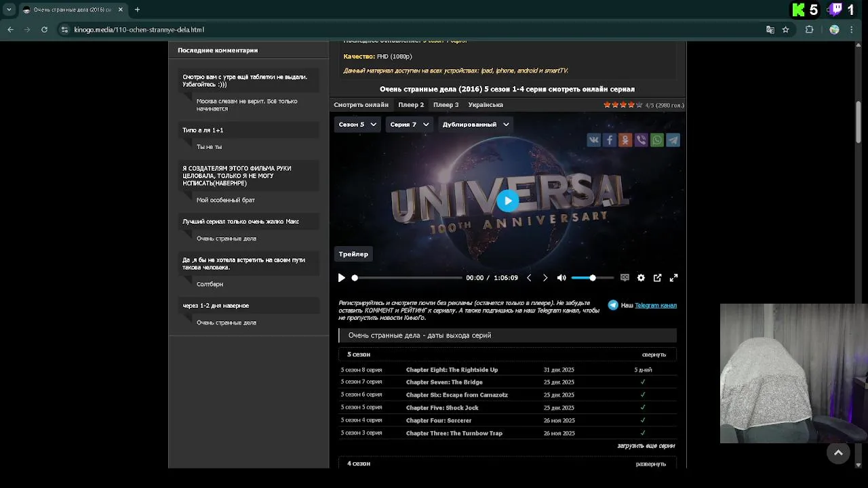The width and height of the screenshot is (868, 488).
Task: Select 'Chapter Eight: The Rightside Up' row
Action: point(507,370)
